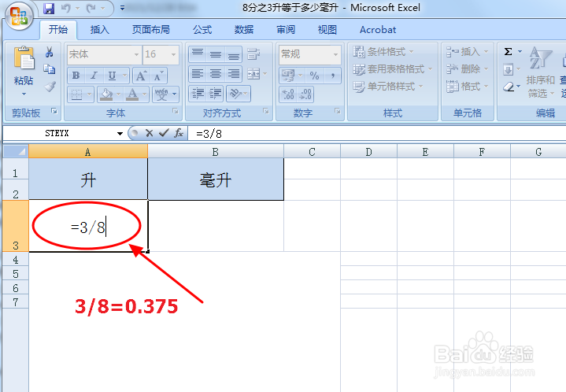Open the Quick Access Toolbar customize arrow

122,8
